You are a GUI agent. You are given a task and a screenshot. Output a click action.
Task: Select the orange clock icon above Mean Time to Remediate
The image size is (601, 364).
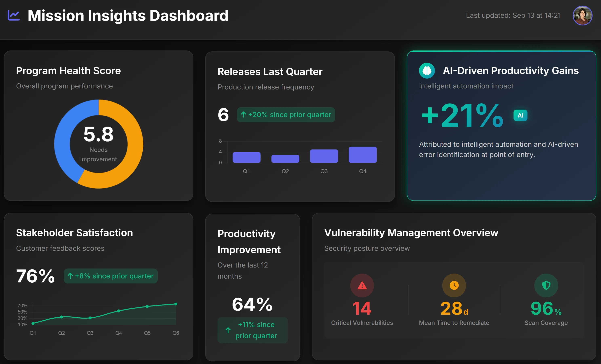coord(454,285)
